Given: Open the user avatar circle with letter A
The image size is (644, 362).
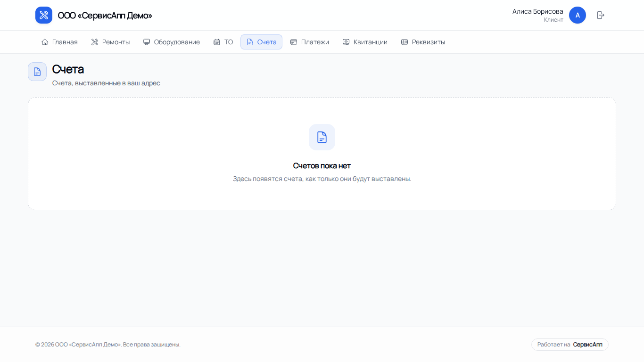Looking at the screenshot, I should point(578,15).
